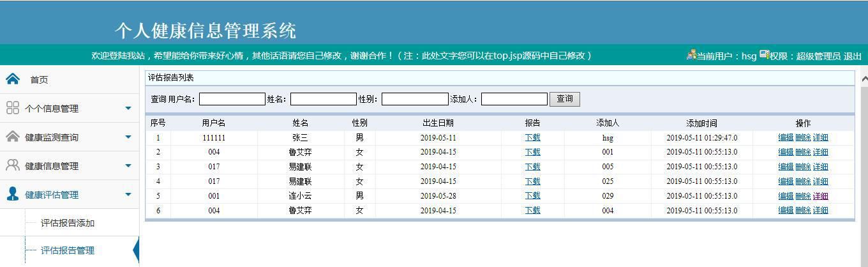View details of row 2

point(820,152)
